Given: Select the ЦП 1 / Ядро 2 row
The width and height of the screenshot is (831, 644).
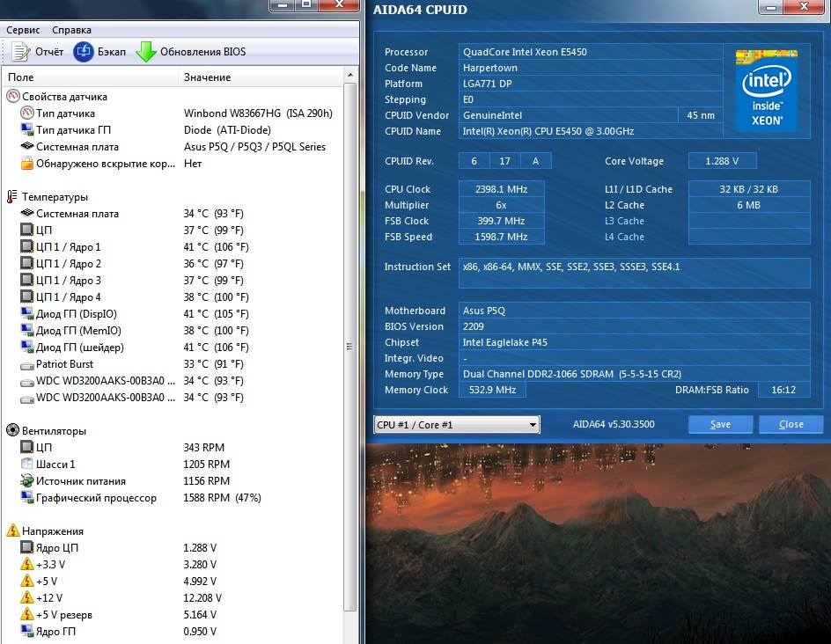Looking at the screenshot, I should [173, 263].
